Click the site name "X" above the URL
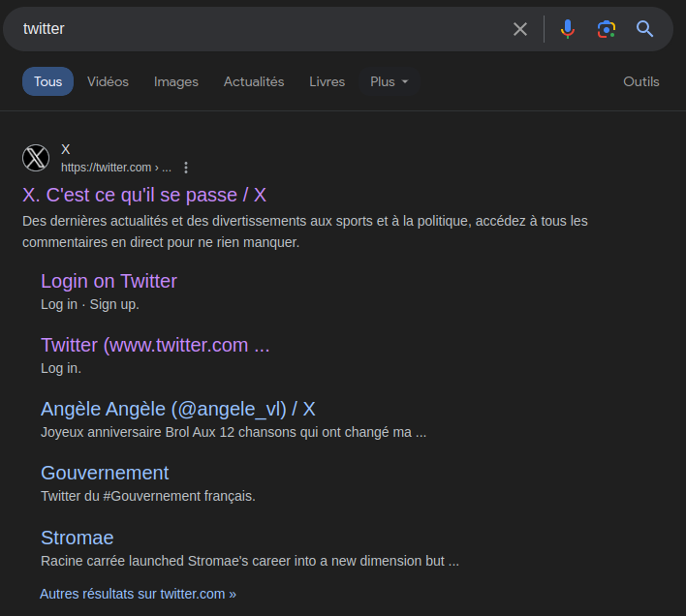The width and height of the screenshot is (686, 616). [x=66, y=149]
